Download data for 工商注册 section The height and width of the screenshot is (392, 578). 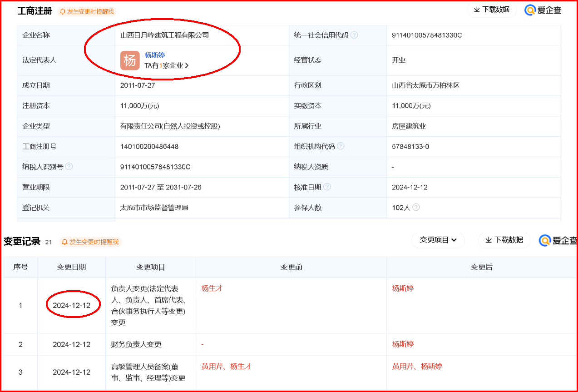coord(491,10)
